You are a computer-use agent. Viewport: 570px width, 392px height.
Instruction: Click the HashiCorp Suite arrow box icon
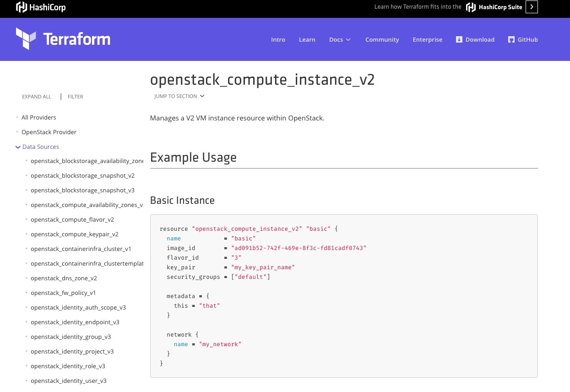[x=532, y=7]
